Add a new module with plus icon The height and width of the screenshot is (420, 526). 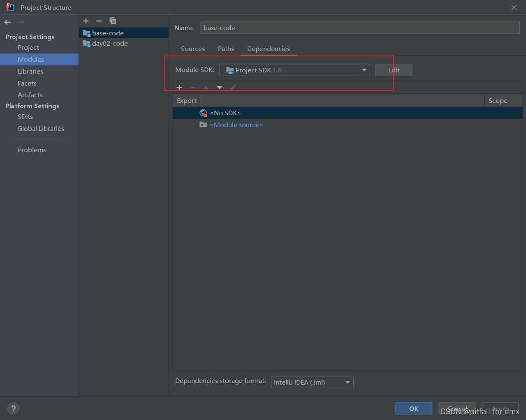[86, 21]
